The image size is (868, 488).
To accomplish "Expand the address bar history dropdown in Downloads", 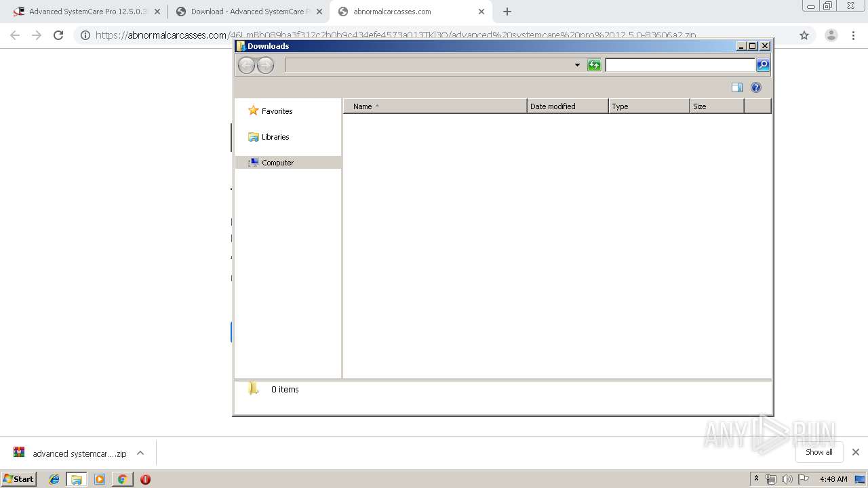I will 577,65.
